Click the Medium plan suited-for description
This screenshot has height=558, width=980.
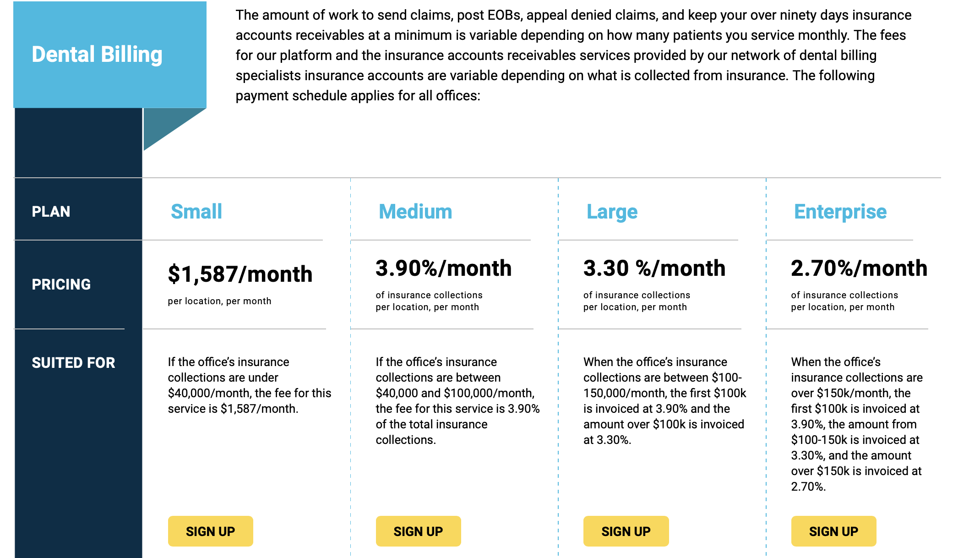[x=457, y=401]
